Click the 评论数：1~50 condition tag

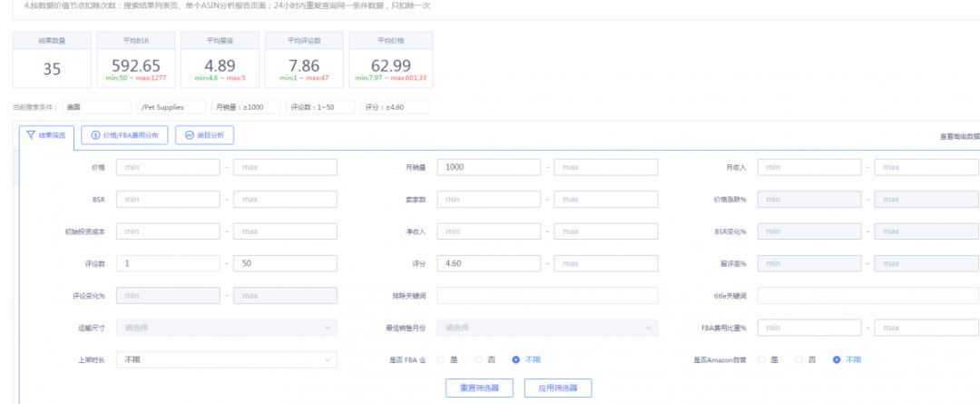coord(320,107)
